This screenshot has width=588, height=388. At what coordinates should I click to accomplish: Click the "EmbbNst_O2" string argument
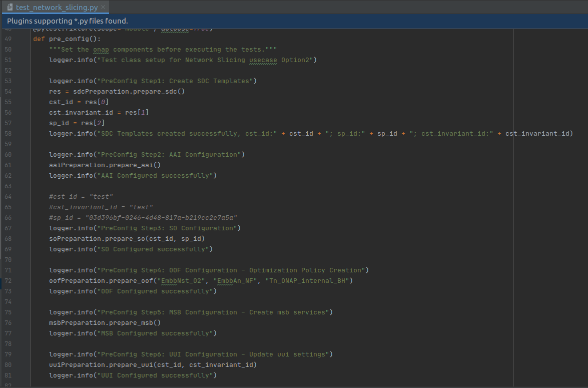coord(181,281)
